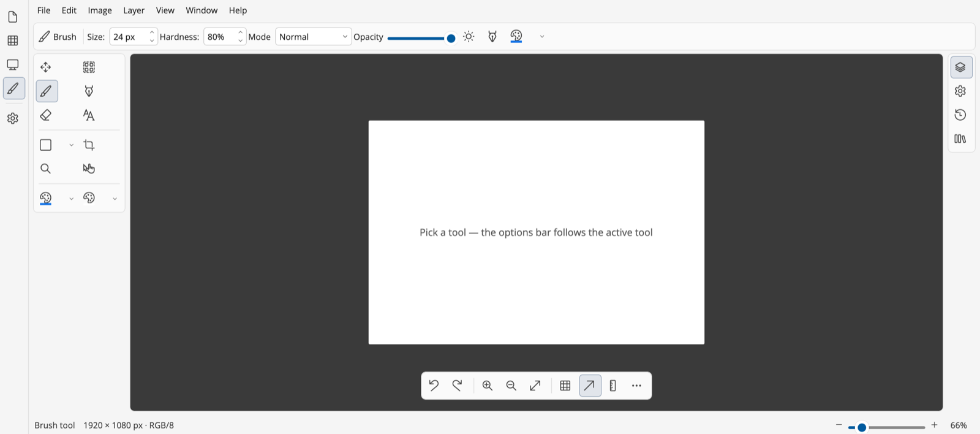This screenshot has height=434, width=980.
Task: Open the Libraries panel on right sidebar
Action: coord(961,139)
